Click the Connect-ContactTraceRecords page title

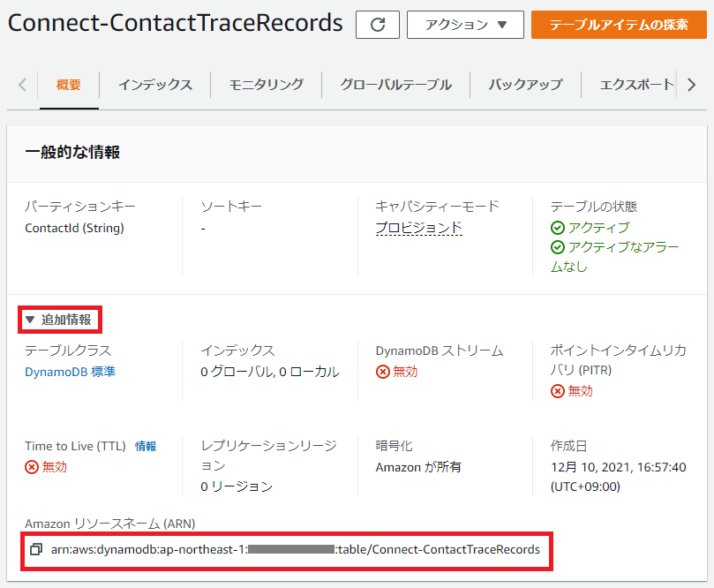coord(176,23)
